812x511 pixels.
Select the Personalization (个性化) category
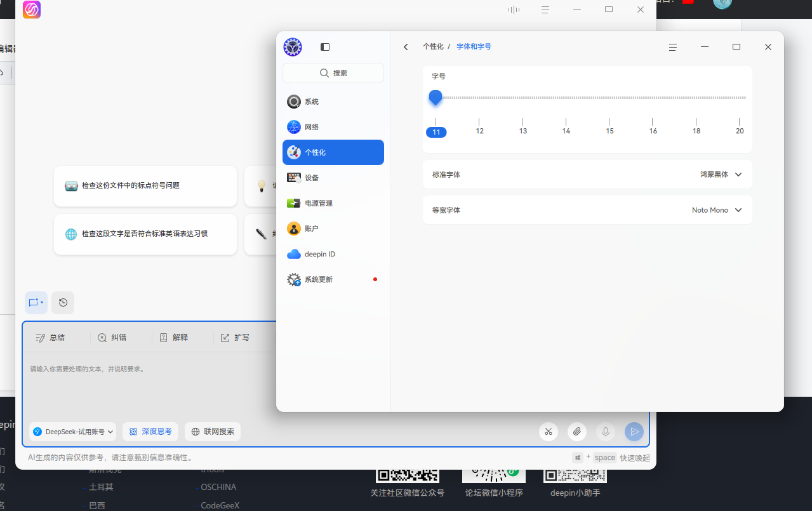333,152
